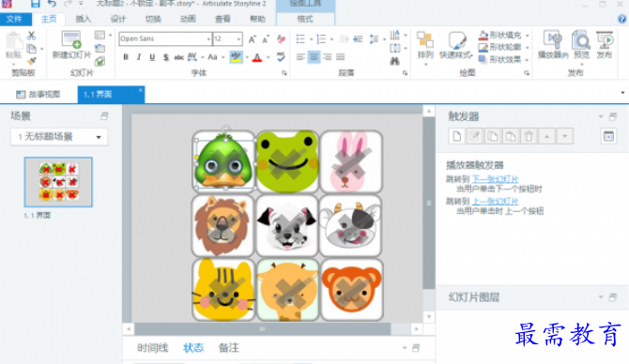Screen dimensions: 629x364
Task: Open scene selector 无标题场景 dropdown
Action: [59, 137]
